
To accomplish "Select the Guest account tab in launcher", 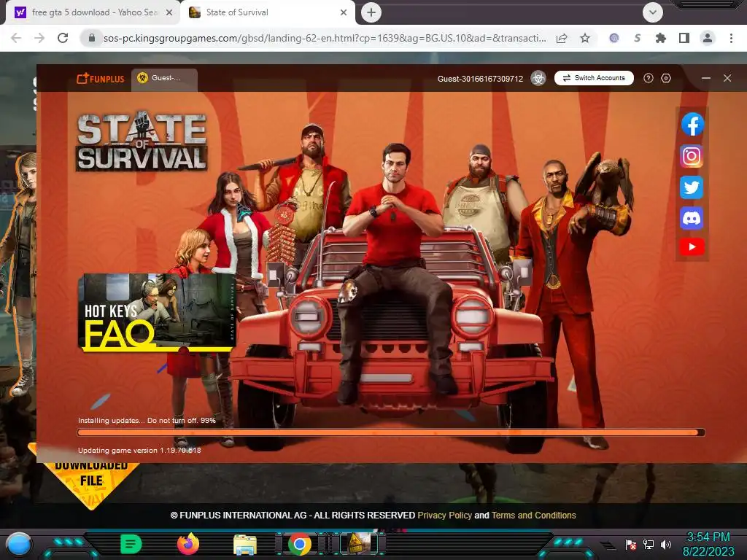I will pyautogui.click(x=164, y=79).
